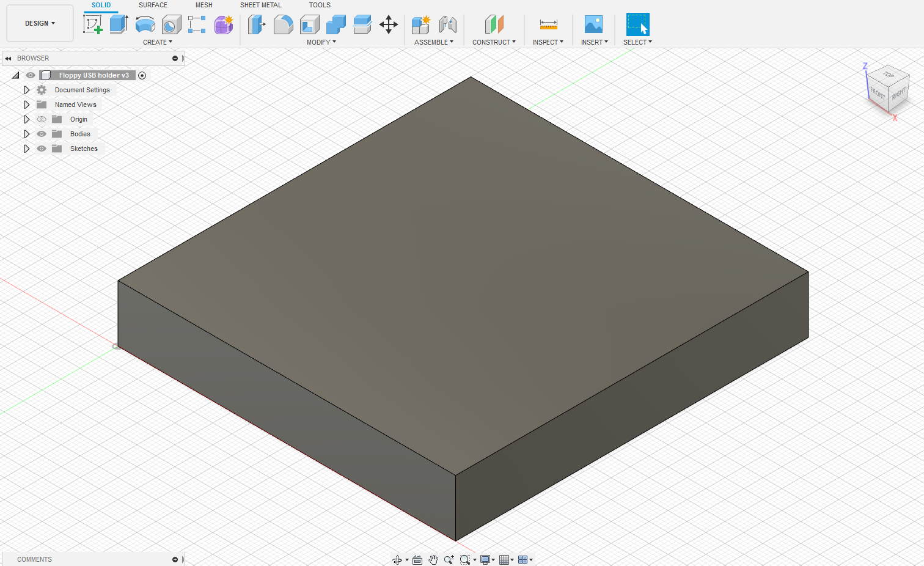Collapse the Floppy USB holder v3 root node
Viewport: 924px width, 566px height.
pyautogui.click(x=16, y=75)
